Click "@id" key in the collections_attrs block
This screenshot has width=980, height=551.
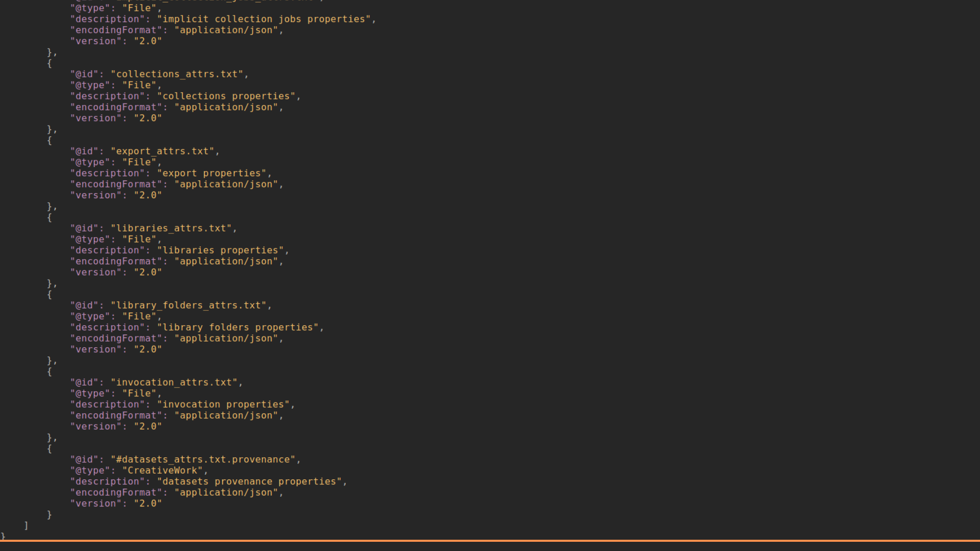click(84, 74)
